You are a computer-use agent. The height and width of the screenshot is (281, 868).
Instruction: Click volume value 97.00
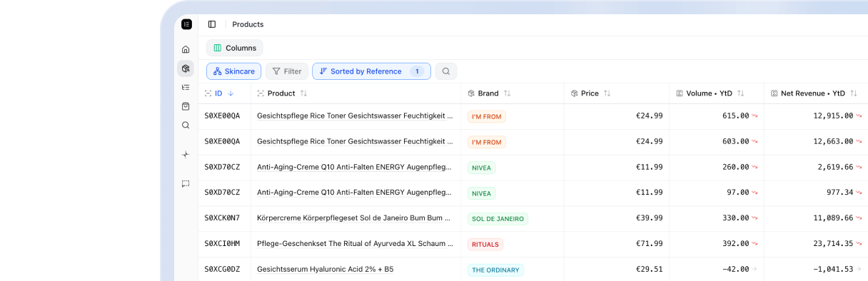pyautogui.click(x=738, y=193)
